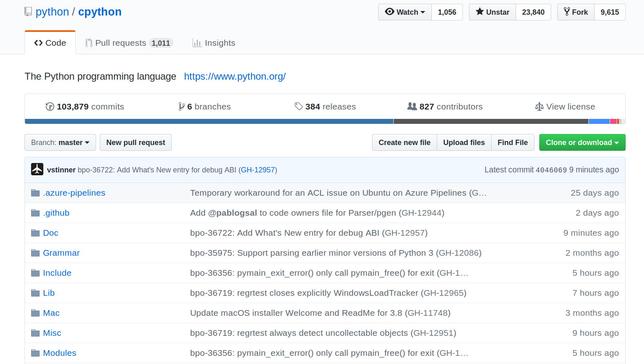This screenshot has width=644, height=364.
Task: Open the Modules folder
Action: pyautogui.click(x=60, y=353)
